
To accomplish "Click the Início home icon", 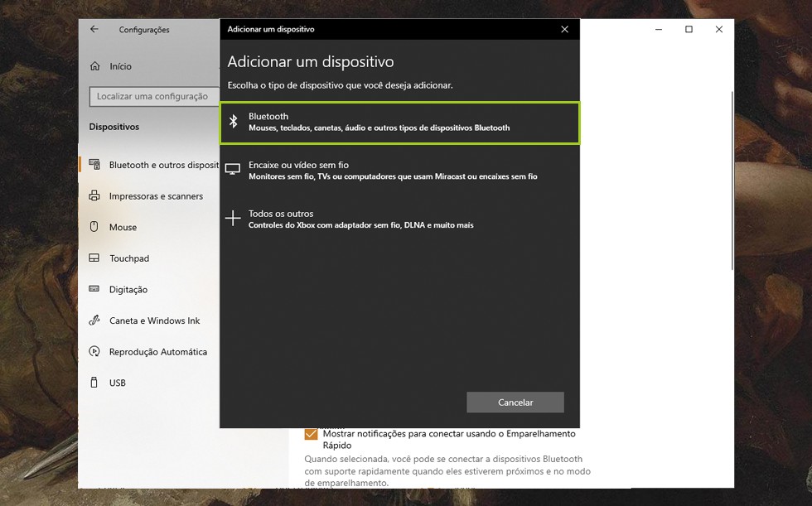I will [94, 66].
